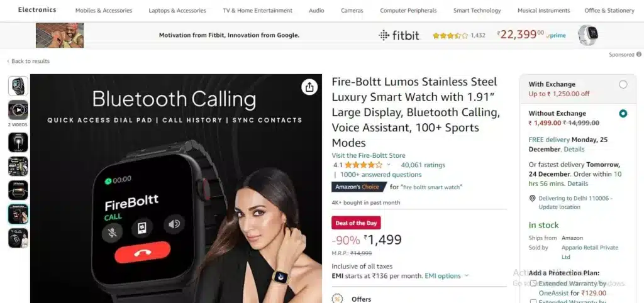Open the Laptops & Accessories menu
The width and height of the screenshot is (644, 303).
177,11
